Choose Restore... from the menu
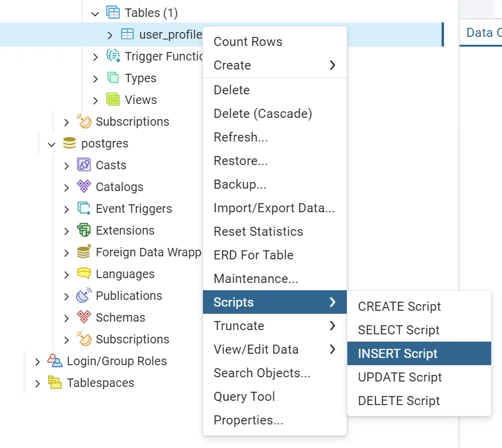The height and width of the screenshot is (448, 502). (x=275, y=161)
